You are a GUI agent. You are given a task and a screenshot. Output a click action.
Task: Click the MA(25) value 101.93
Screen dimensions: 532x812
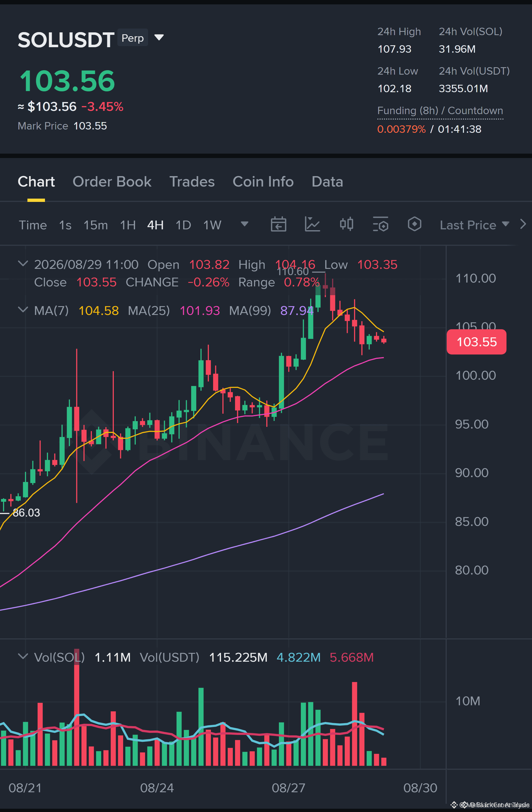coord(200,311)
